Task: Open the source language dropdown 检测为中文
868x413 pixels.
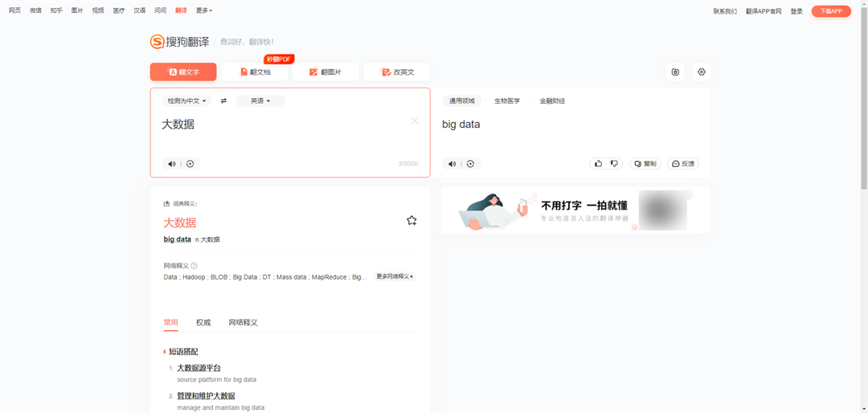Action: point(186,100)
